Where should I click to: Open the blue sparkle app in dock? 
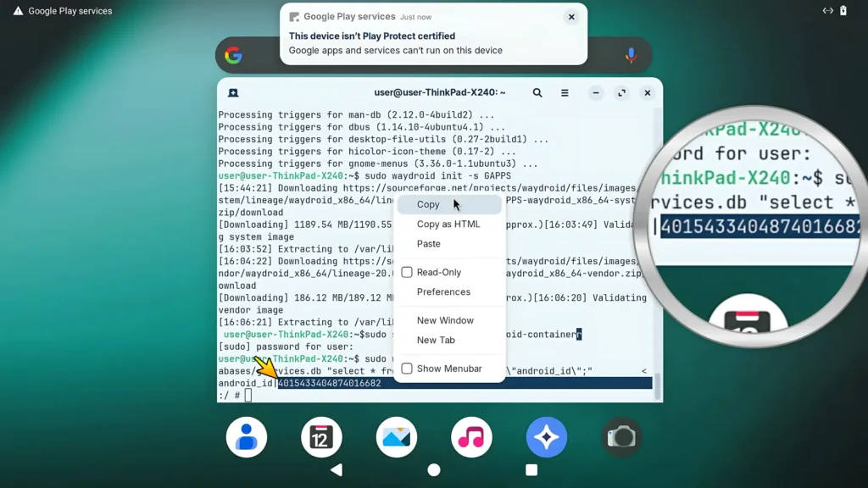point(547,437)
